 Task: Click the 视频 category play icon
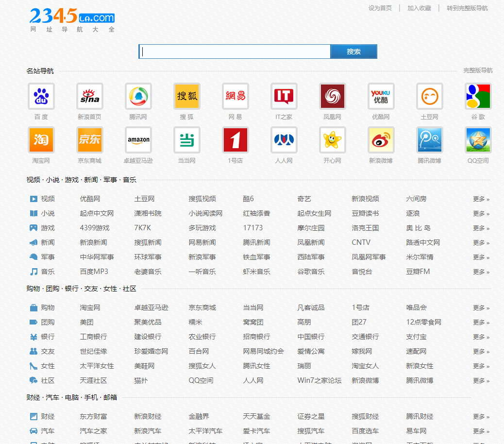click(34, 199)
